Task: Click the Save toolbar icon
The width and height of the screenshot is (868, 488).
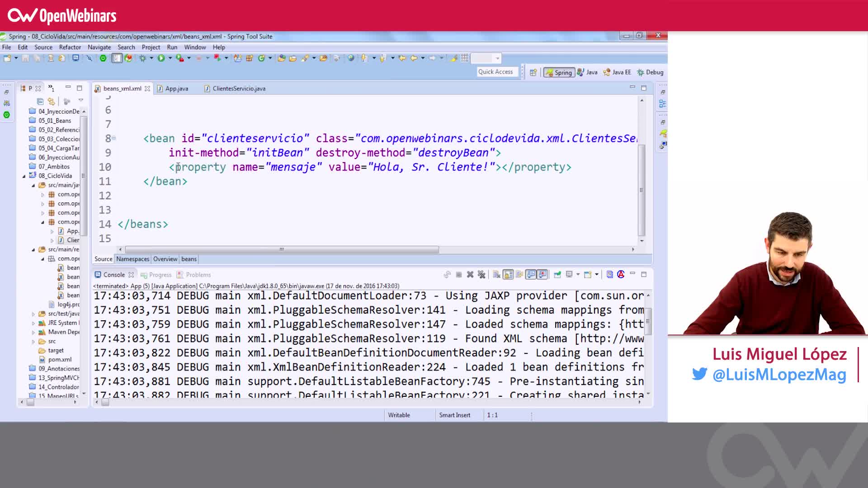Action: click(25, 58)
